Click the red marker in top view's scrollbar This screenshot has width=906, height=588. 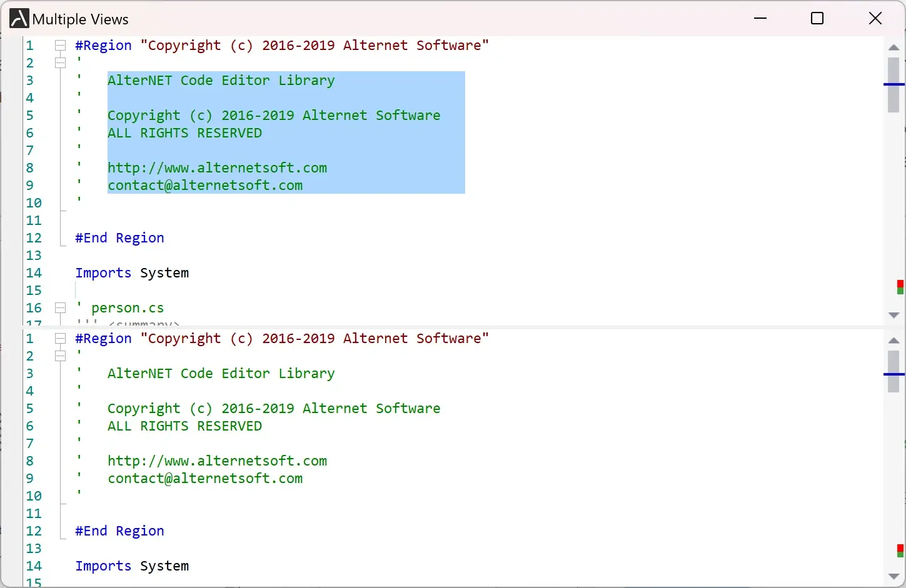coord(900,284)
